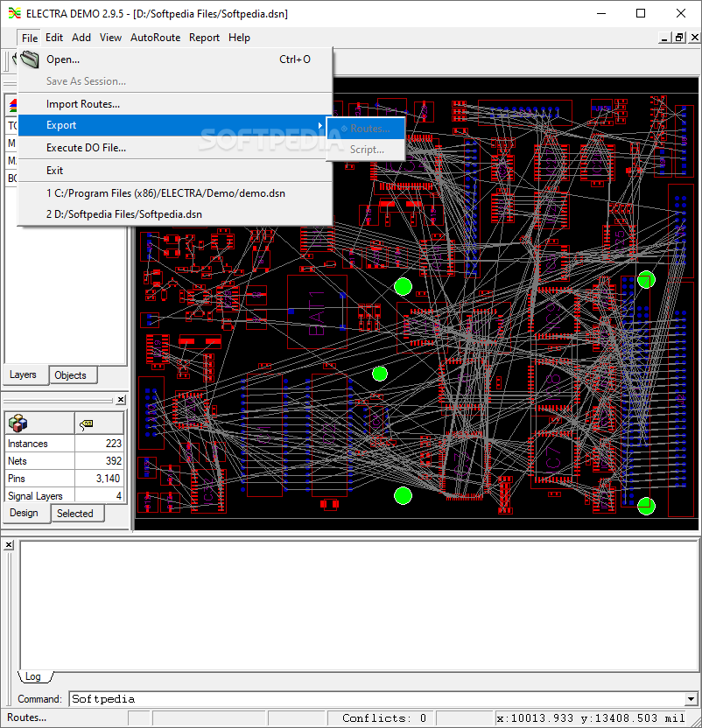The width and height of the screenshot is (702, 728).
Task: Click the IC7 component on board
Action: click(x=553, y=458)
